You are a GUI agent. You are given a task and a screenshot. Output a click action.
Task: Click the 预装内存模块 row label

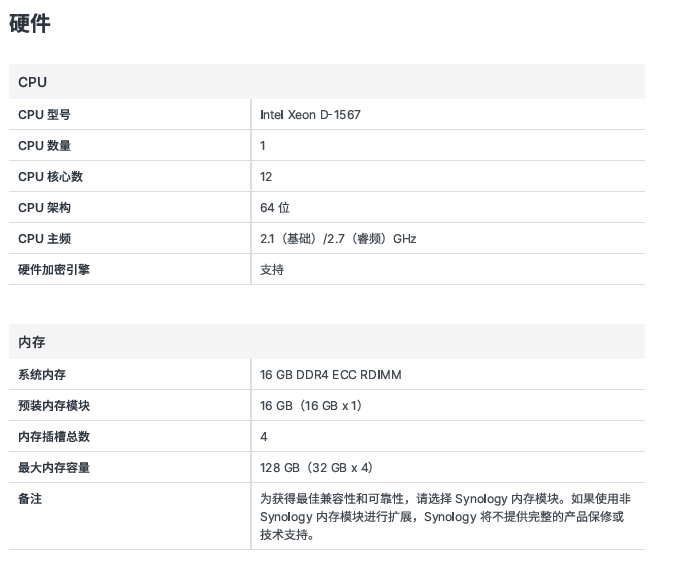click(x=54, y=406)
